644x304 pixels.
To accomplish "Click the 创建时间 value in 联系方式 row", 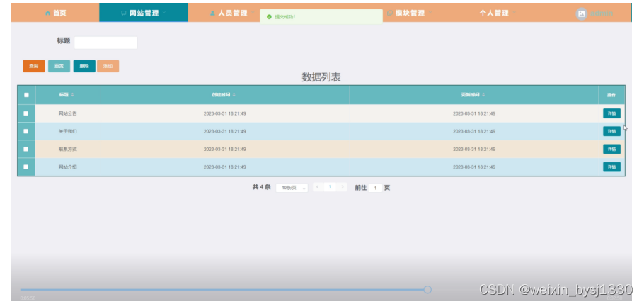I will 224,149.
